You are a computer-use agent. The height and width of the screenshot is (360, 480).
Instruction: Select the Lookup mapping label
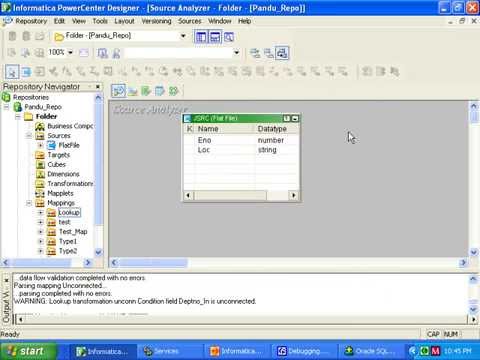(x=69, y=213)
